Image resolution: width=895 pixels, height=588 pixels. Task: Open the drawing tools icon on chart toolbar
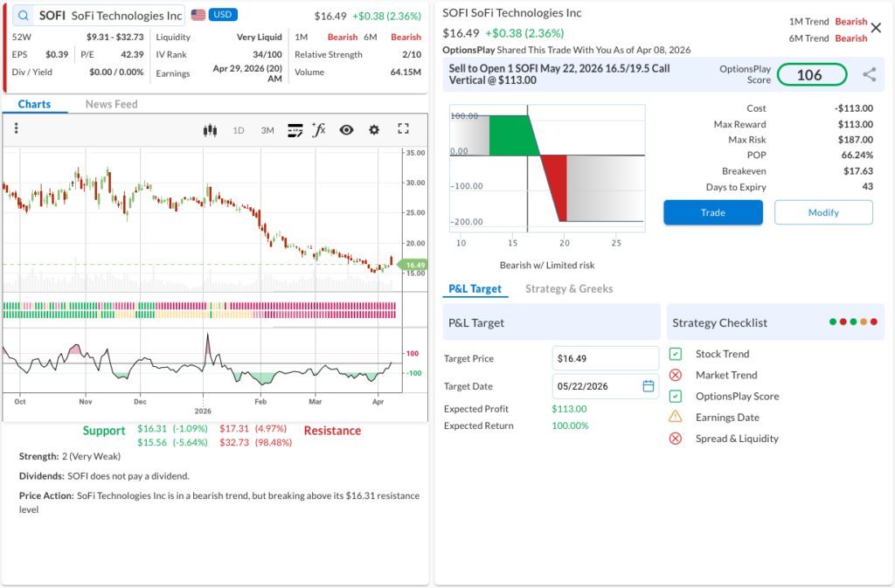(295, 130)
